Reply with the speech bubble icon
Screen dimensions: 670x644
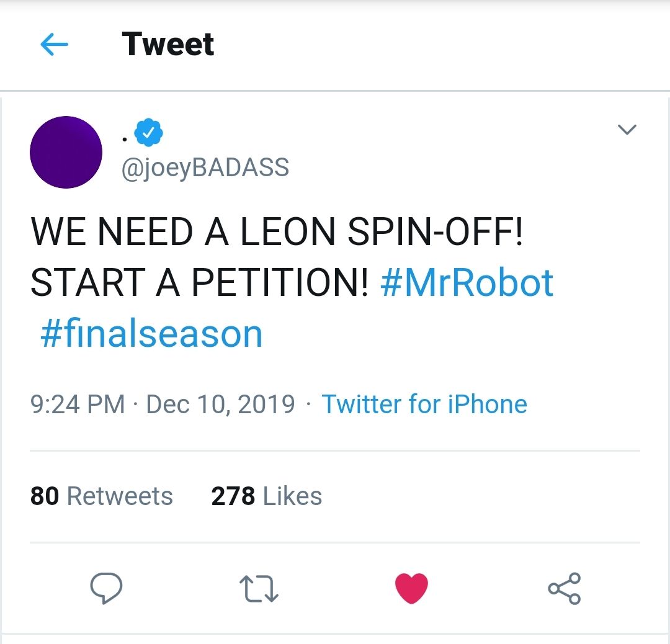coord(106,588)
